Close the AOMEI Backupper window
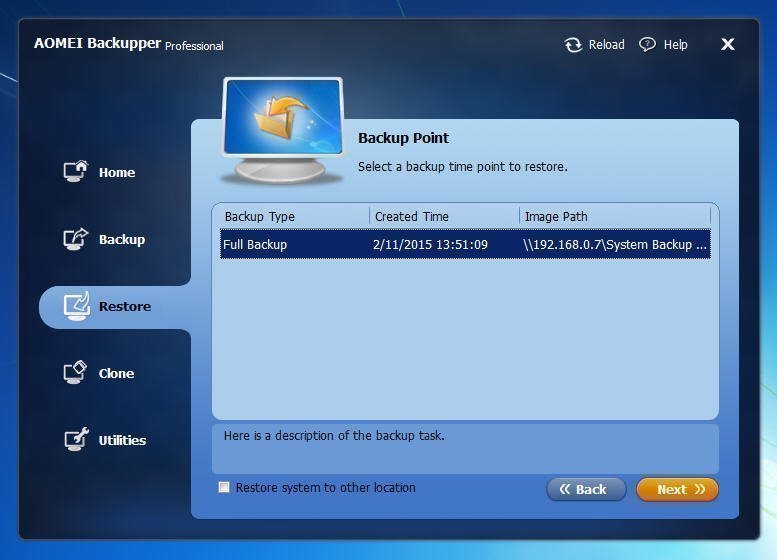777x560 pixels. [x=727, y=44]
